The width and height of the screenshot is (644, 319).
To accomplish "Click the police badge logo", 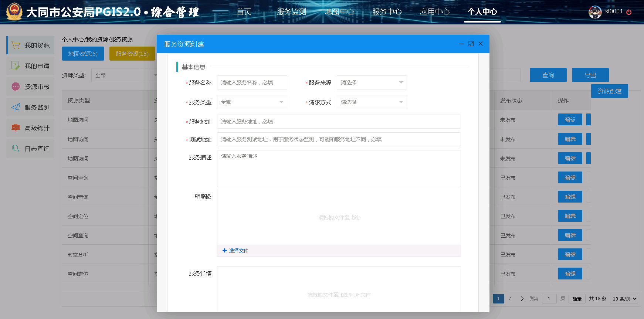I will pos(14,11).
